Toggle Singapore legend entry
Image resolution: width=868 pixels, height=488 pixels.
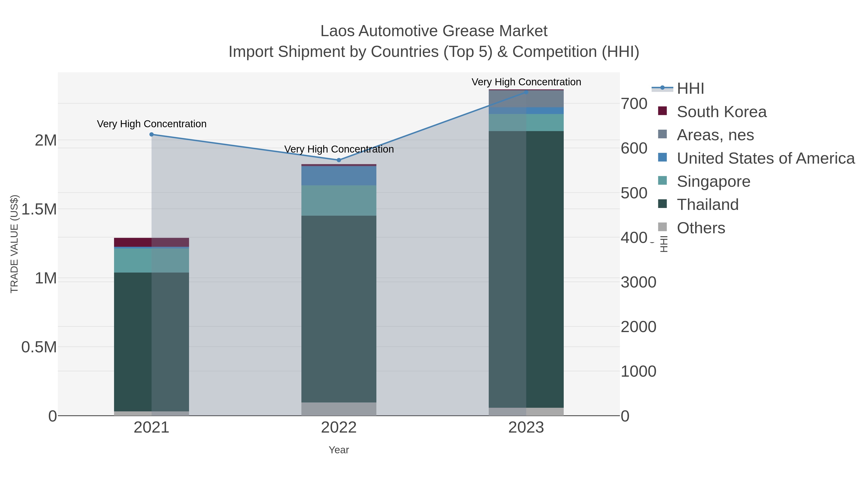point(704,181)
